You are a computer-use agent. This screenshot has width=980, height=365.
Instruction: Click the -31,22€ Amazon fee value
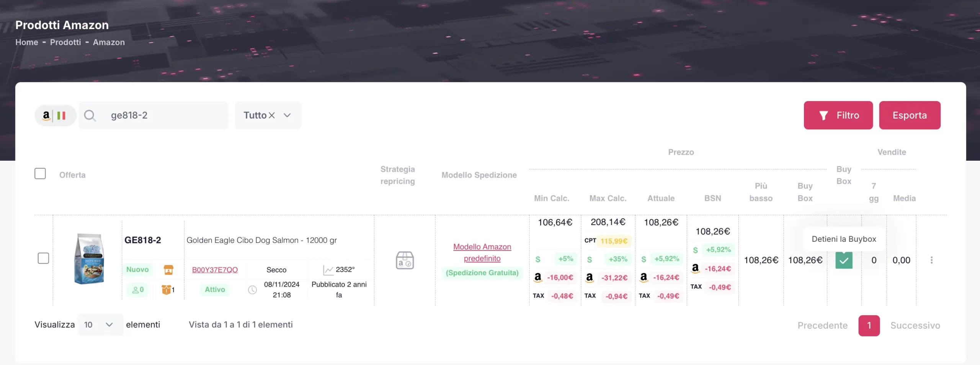tap(614, 277)
